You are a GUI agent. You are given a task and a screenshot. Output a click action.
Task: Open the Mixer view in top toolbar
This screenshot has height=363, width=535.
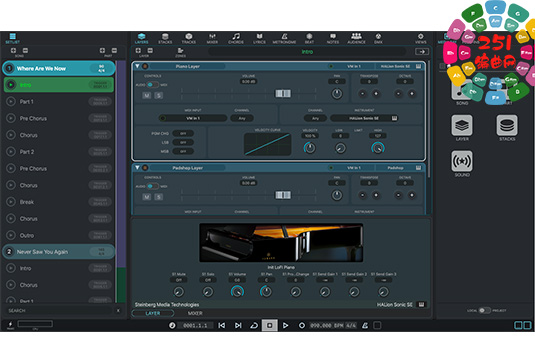(x=212, y=38)
